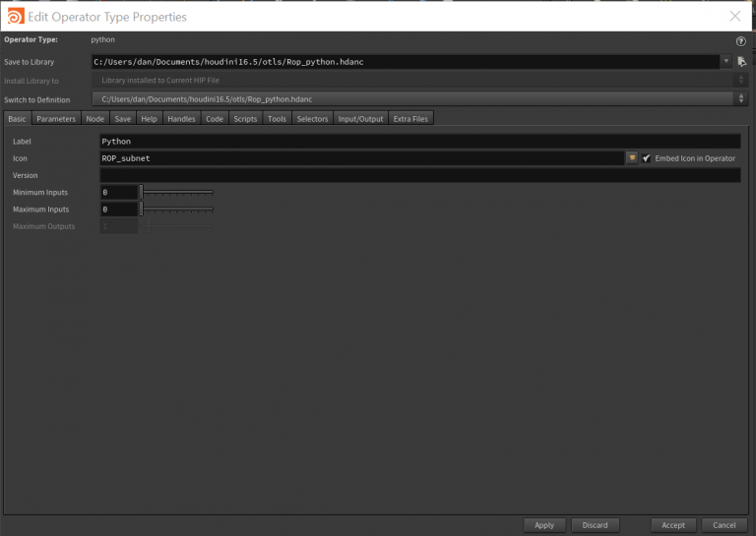Click the Label field containing Python
This screenshot has height=536, width=756.
pos(420,141)
